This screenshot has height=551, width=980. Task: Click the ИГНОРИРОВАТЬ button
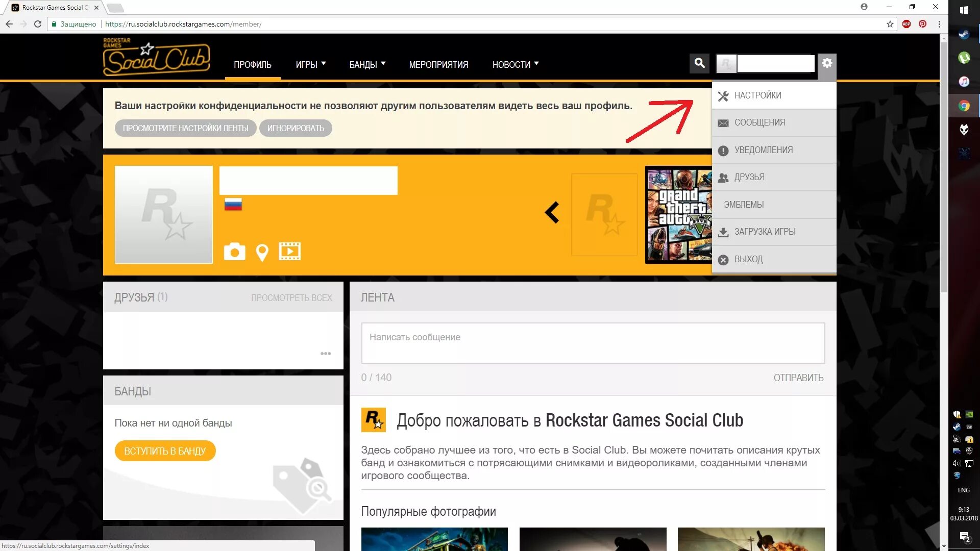296,128
